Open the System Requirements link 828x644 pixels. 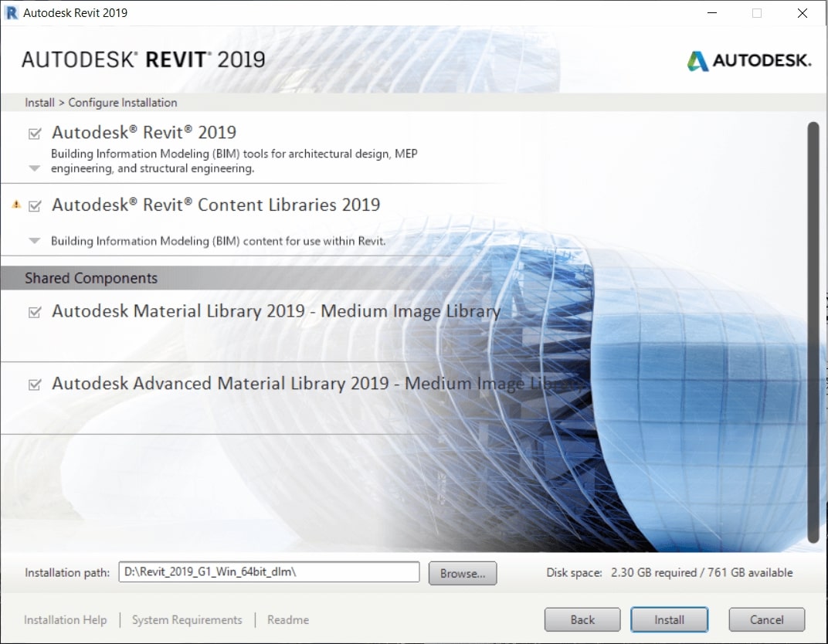(x=187, y=620)
